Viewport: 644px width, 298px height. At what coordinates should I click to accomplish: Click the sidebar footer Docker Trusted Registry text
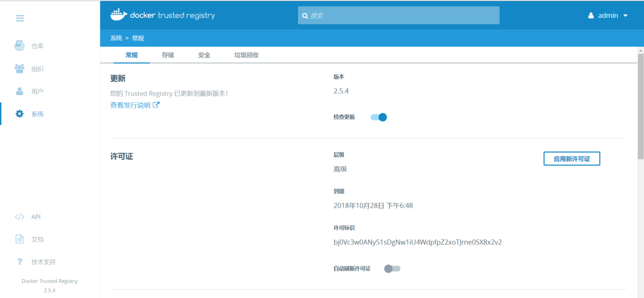pos(50,281)
